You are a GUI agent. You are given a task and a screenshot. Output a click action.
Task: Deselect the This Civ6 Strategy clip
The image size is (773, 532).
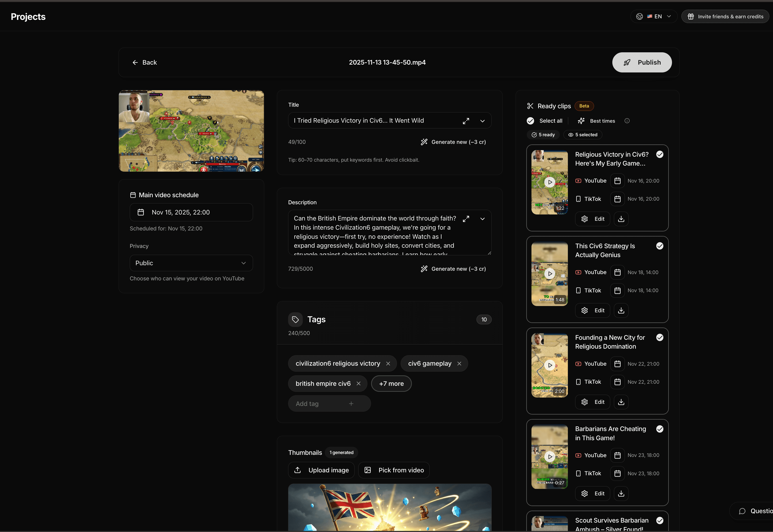coord(659,246)
